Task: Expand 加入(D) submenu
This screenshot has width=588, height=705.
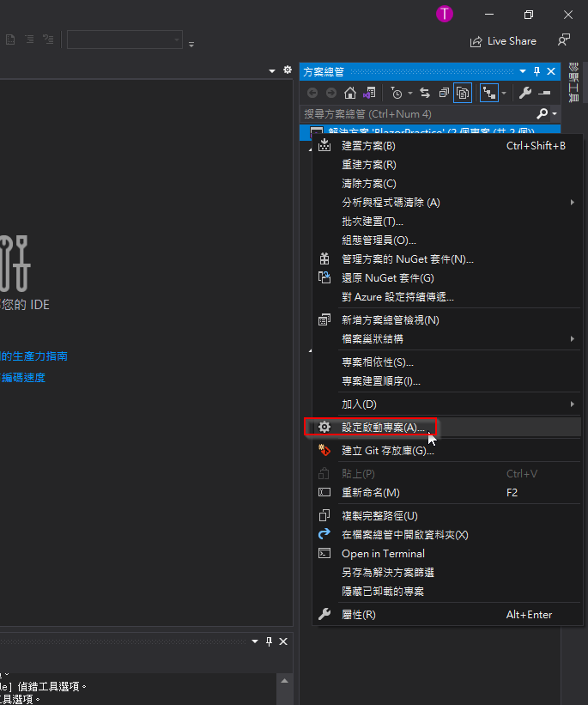Action: pos(447,404)
